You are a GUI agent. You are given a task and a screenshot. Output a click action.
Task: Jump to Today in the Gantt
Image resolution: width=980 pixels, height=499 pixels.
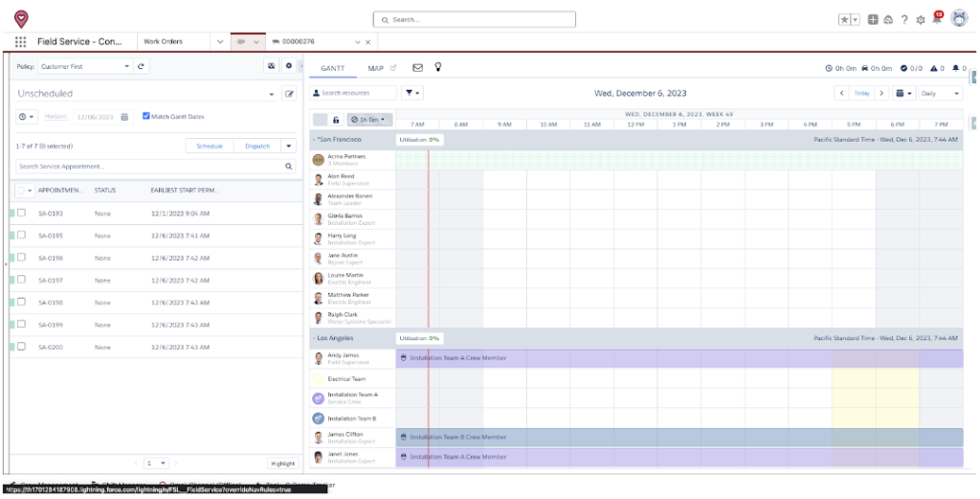click(862, 93)
